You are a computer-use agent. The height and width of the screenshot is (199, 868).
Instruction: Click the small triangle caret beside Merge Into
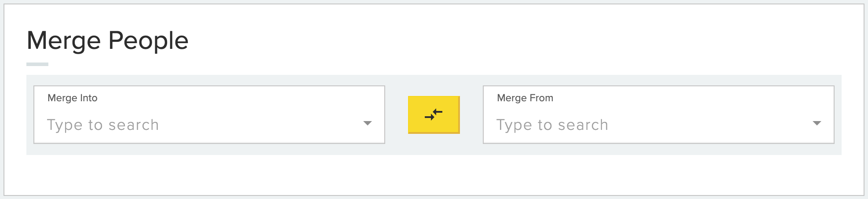[368, 123]
